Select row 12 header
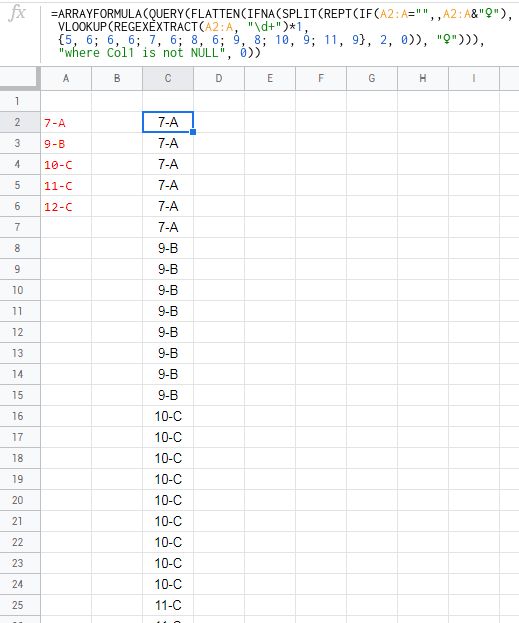Screen dimensions: 519x623 click(x=20, y=332)
